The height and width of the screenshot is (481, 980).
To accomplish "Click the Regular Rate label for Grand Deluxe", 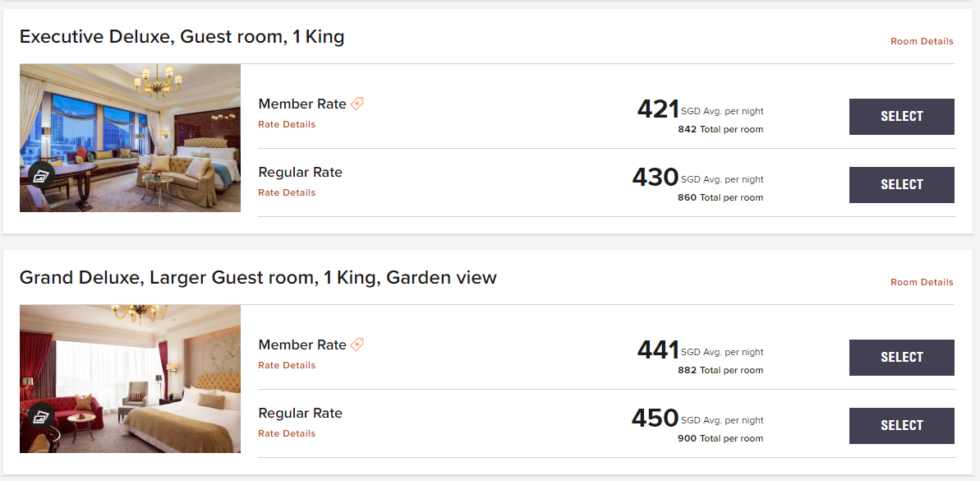I will tap(300, 414).
